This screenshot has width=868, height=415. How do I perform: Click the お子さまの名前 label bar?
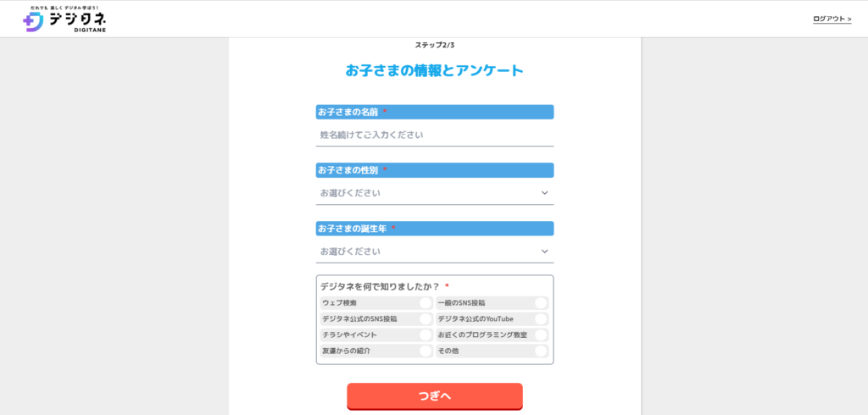435,112
